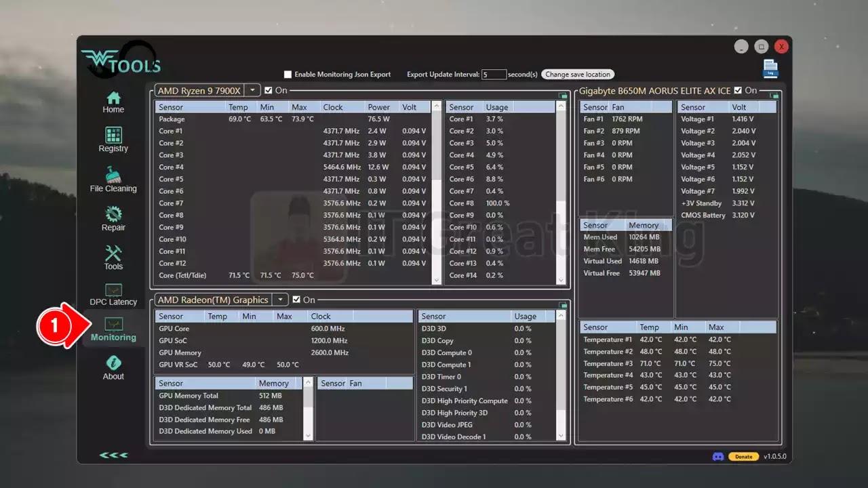Viewport: 868px width, 488px height.
Task: Select the Core #8 100.0 % usage row
Action: click(x=500, y=203)
